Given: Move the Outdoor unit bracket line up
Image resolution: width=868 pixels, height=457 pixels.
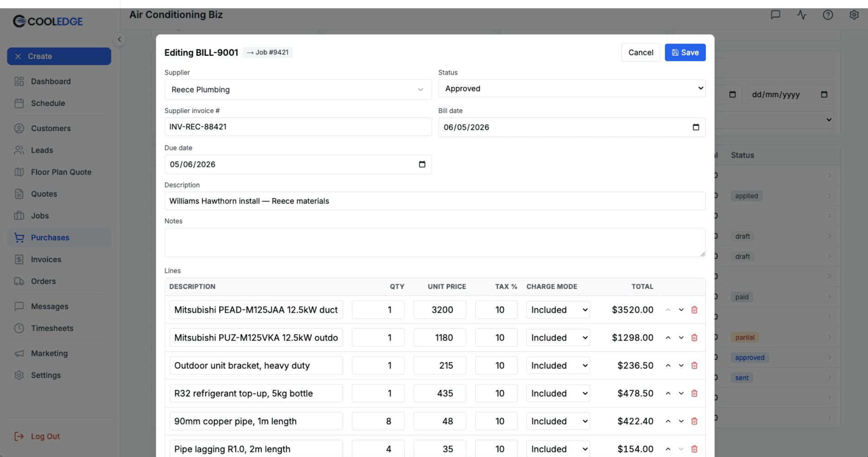Looking at the screenshot, I should (x=668, y=366).
